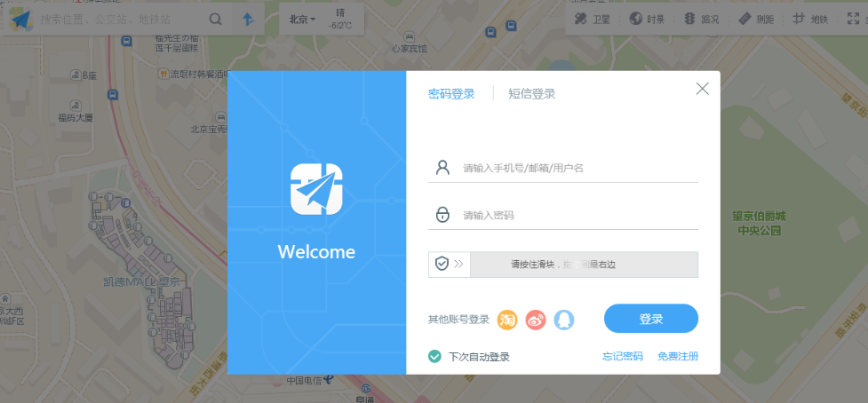Image resolution: width=868 pixels, height=403 pixels.
Task: Log in with Weibo account icon
Action: (x=536, y=320)
